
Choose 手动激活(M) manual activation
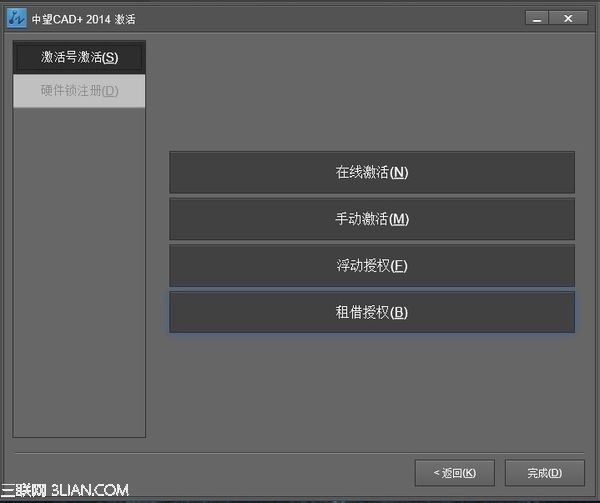point(372,219)
